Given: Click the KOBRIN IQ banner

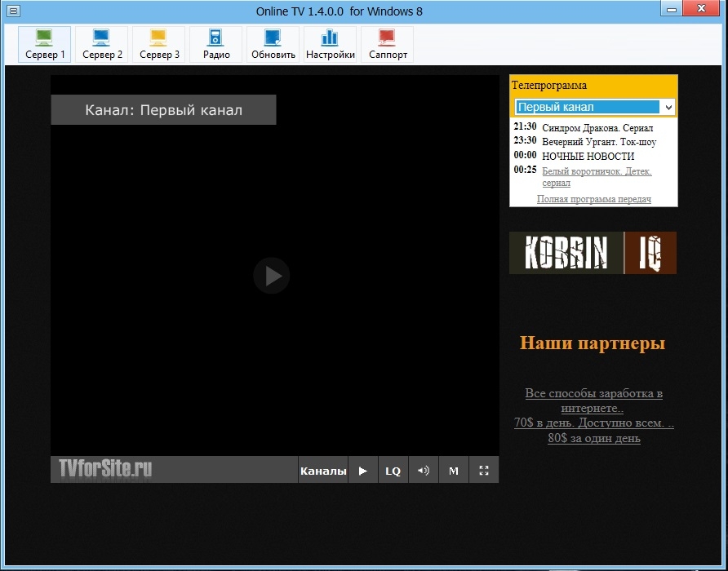Looking at the screenshot, I should (593, 253).
